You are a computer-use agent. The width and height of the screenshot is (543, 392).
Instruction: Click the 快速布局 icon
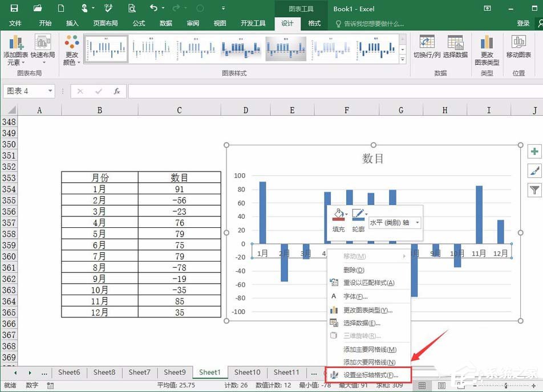(43, 48)
